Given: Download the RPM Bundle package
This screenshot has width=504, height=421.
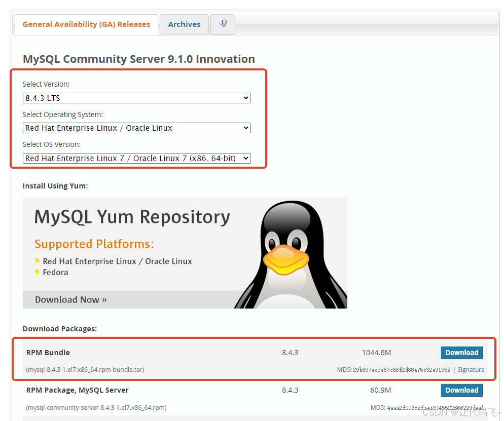Looking at the screenshot, I should coord(461,353).
